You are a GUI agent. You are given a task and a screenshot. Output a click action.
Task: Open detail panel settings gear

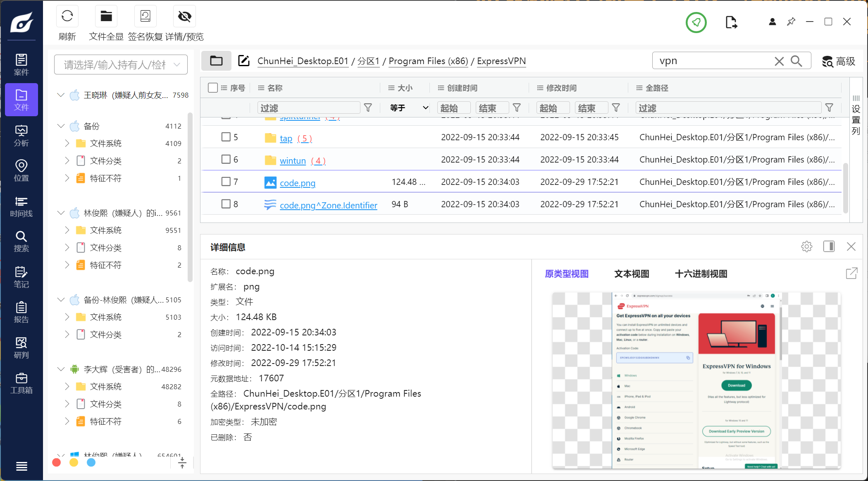click(806, 247)
